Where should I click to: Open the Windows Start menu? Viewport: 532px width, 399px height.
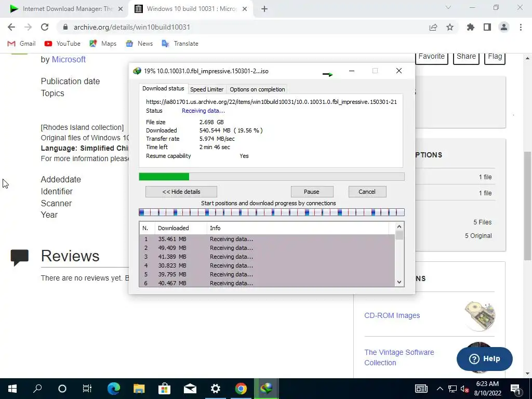[x=12, y=389]
